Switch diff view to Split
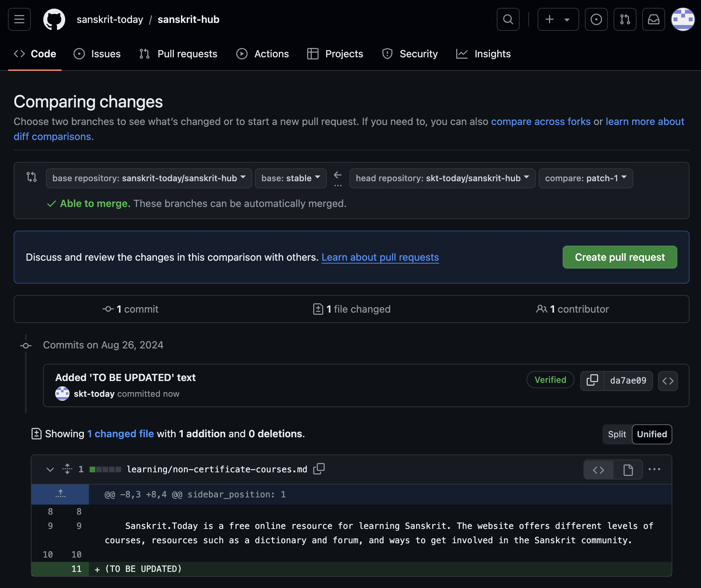The width and height of the screenshot is (701, 588). click(617, 434)
